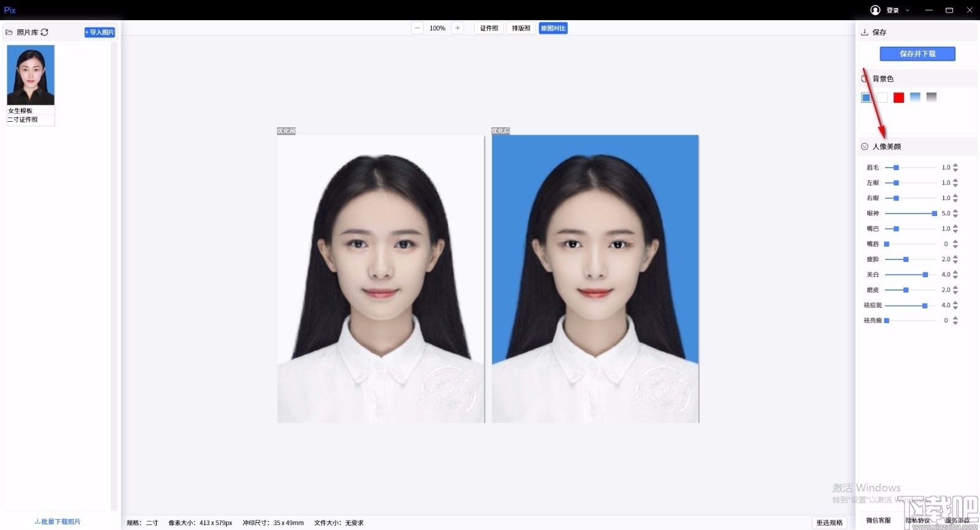Image resolution: width=980 pixels, height=530 pixels.
Task: Click the 登录 login text
Action: 893,10
